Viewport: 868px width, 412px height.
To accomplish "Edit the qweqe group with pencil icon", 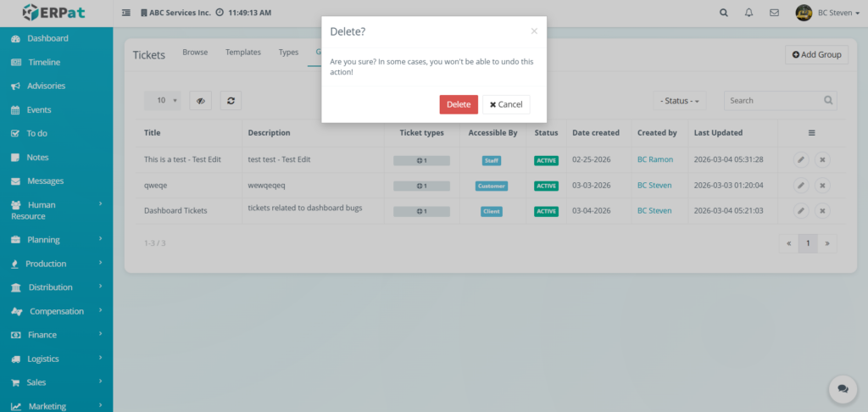I will (800, 186).
